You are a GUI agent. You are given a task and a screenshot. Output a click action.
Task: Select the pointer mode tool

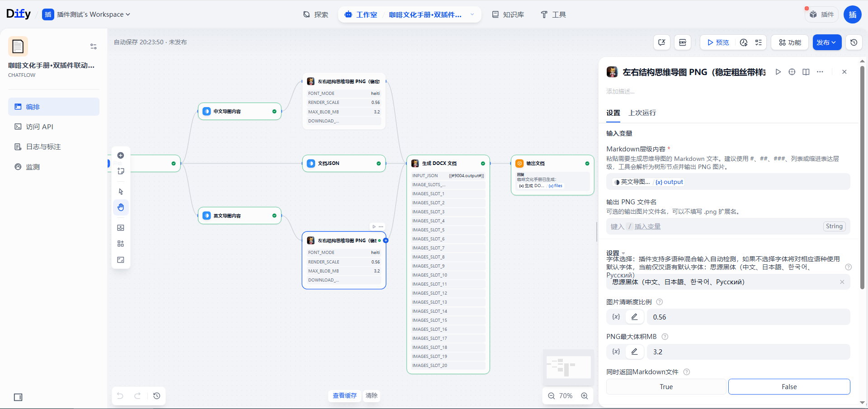tap(121, 192)
